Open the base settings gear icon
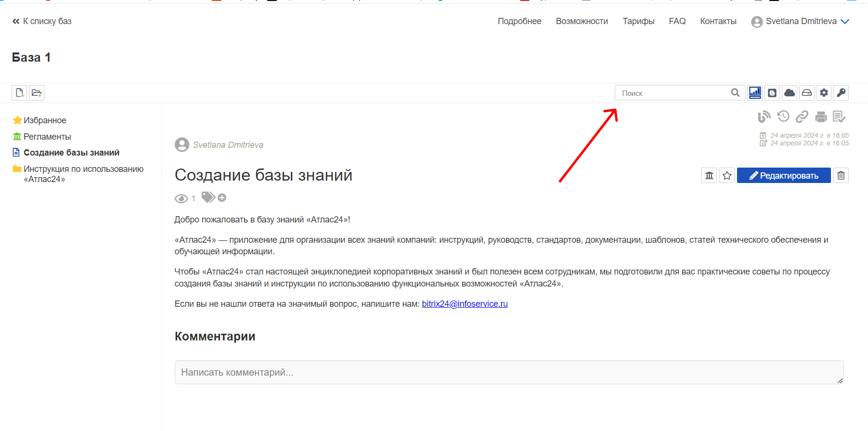The image size is (868, 431). tap(824, 93)
